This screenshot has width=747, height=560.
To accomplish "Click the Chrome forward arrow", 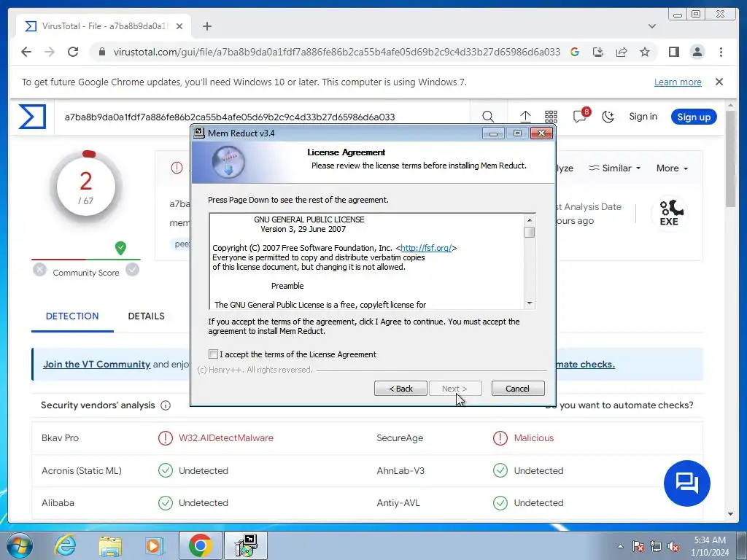I will (x=50, y=52).
